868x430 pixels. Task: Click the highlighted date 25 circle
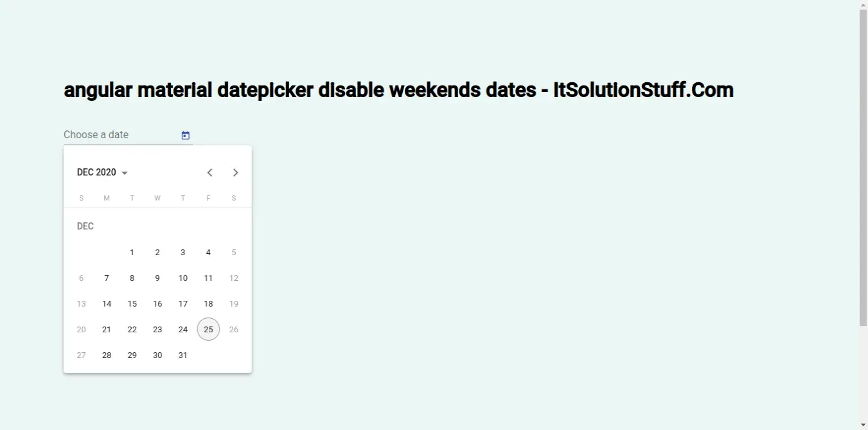coord(208,329)
